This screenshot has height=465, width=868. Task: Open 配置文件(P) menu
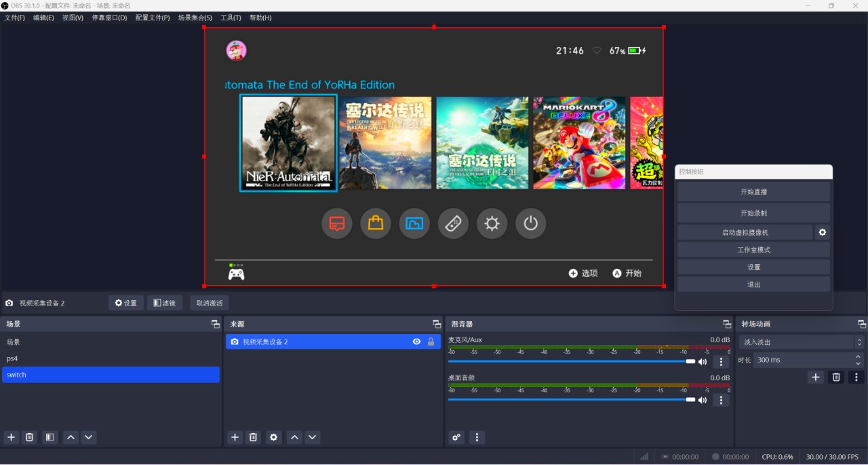click(153, 18)
